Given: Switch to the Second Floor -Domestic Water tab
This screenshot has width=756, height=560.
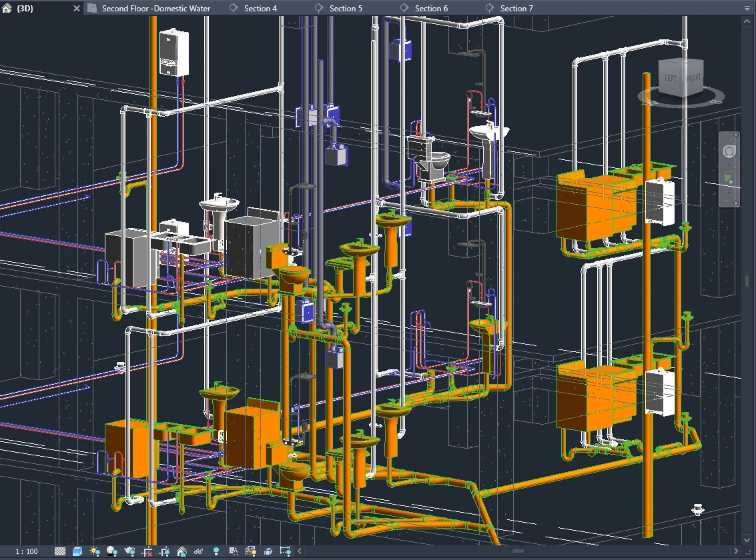Looking at the screenshot, I should click(155, 9).
